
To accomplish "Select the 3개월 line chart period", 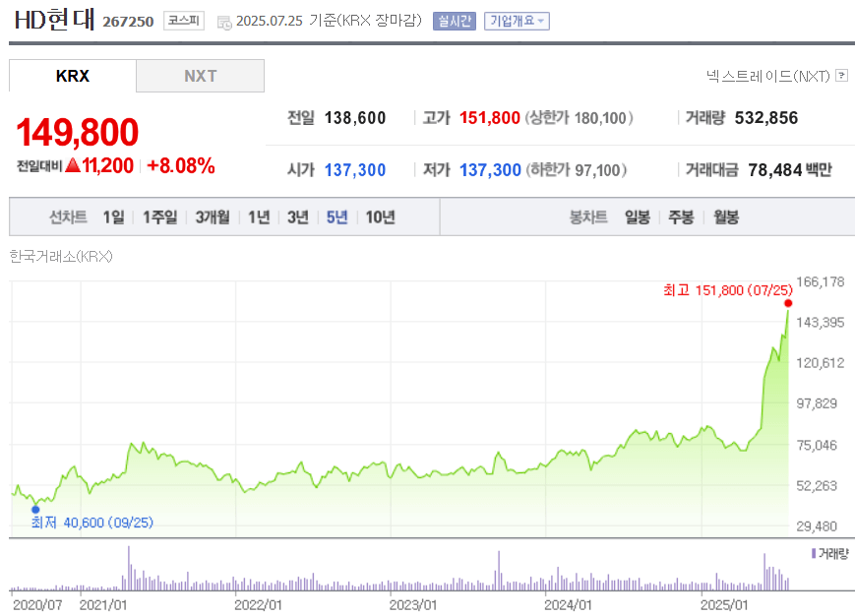I will click(213, 216).
